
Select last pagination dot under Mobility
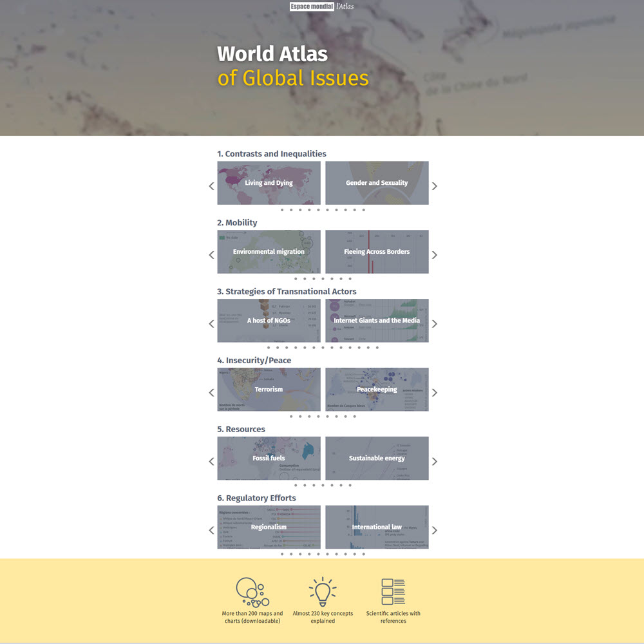click(350, 279)
